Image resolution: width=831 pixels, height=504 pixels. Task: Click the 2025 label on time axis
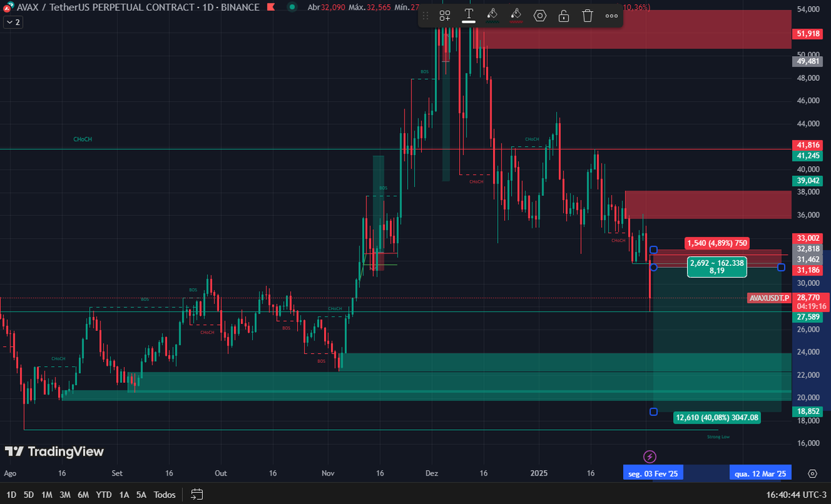[539, 474]
